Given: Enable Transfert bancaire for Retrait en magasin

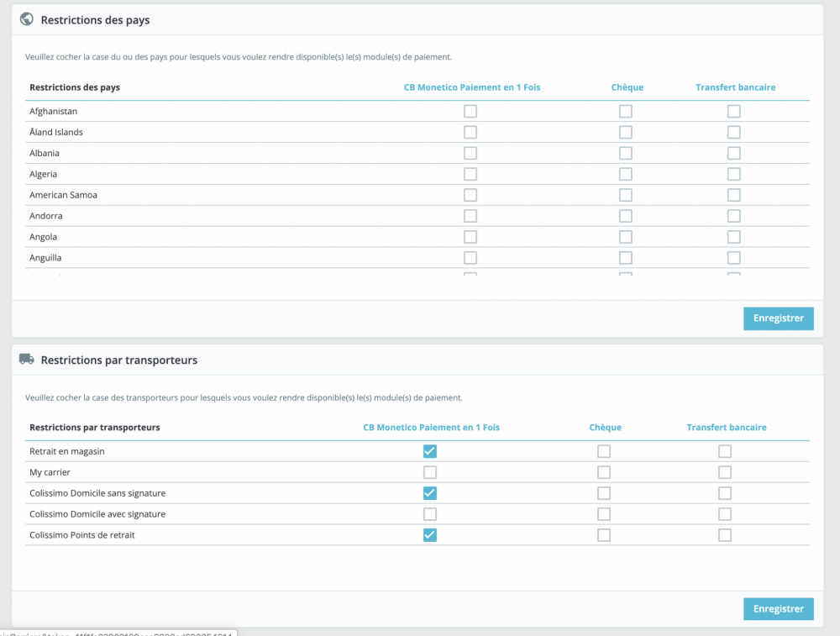Looking at the screenshot, I should click(725, 451).
